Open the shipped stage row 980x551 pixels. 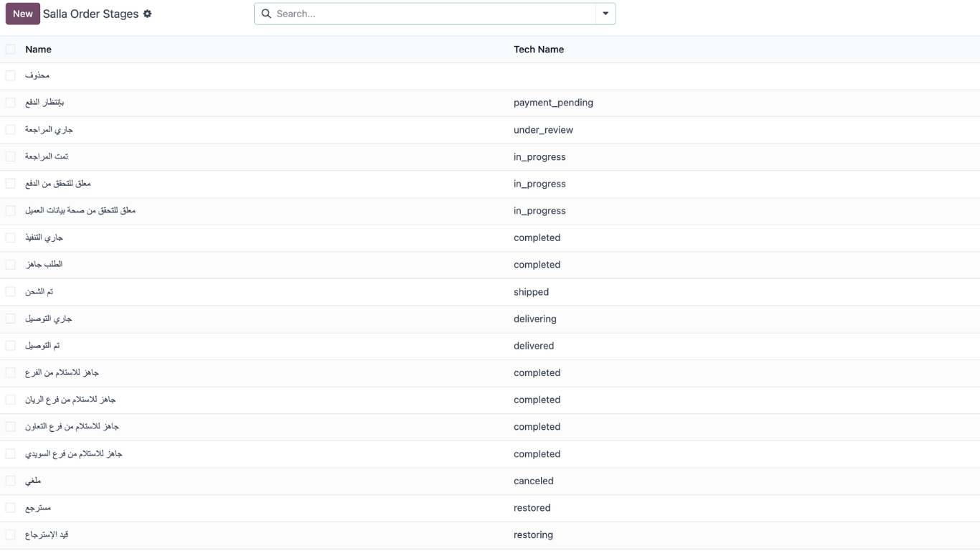531,292
